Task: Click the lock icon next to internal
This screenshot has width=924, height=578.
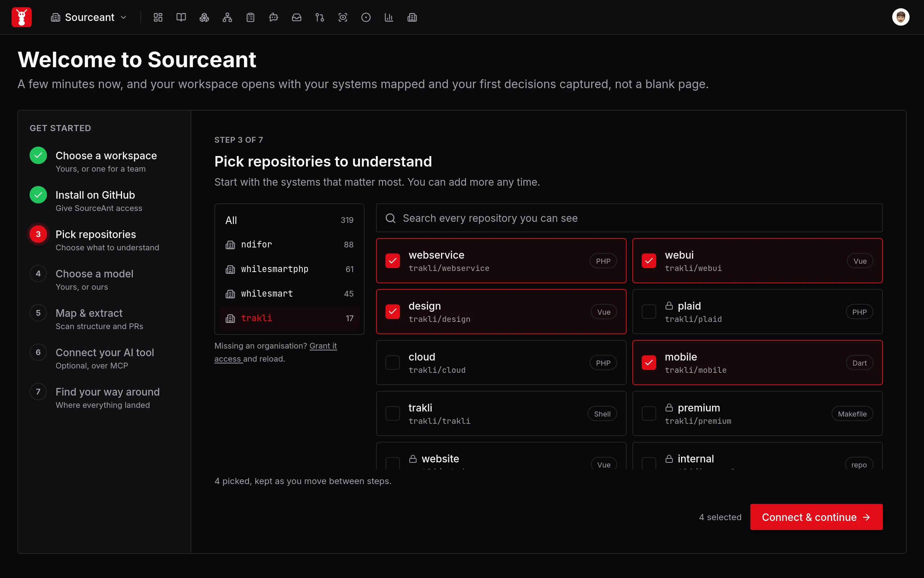Action: pyautogui.click(x=669, y=458)
